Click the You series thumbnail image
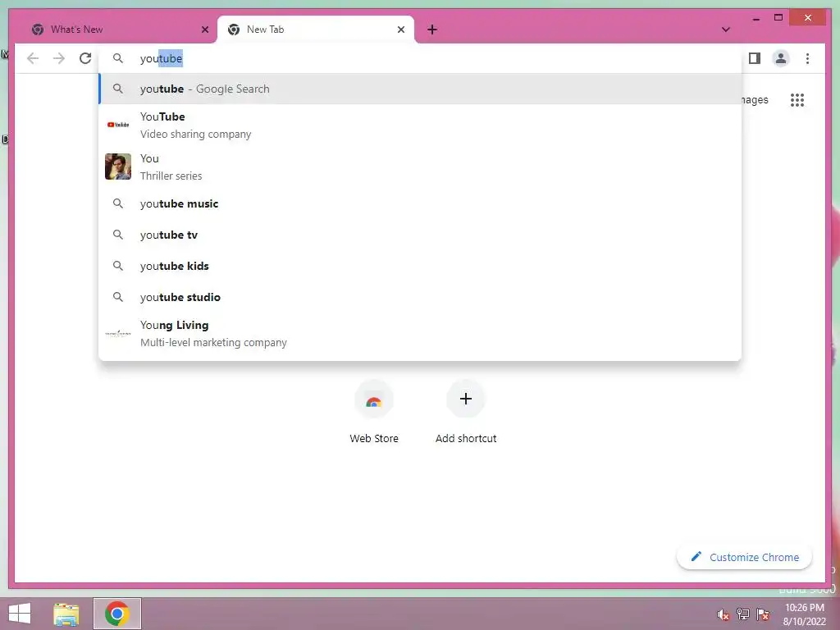This screenshot has width=840, height=630. [x=118, y=167]
